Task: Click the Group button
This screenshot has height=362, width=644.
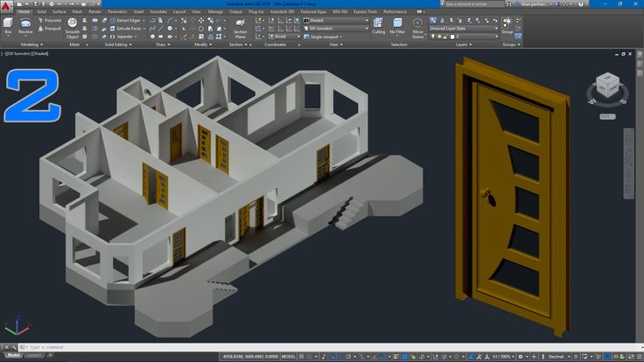Action: point(507,25)
